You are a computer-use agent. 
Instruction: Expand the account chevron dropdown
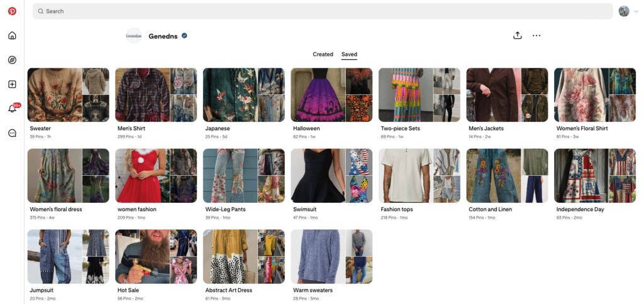coord(635,11)
